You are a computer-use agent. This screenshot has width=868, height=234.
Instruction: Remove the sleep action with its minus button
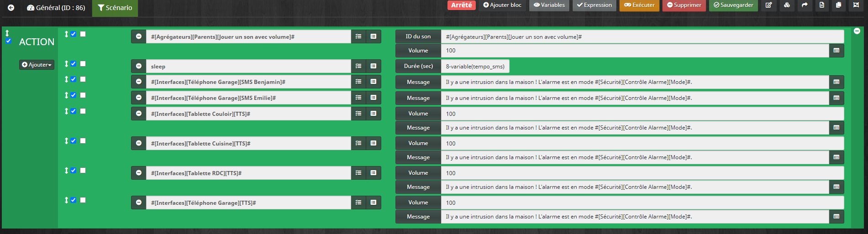[139, 66]
